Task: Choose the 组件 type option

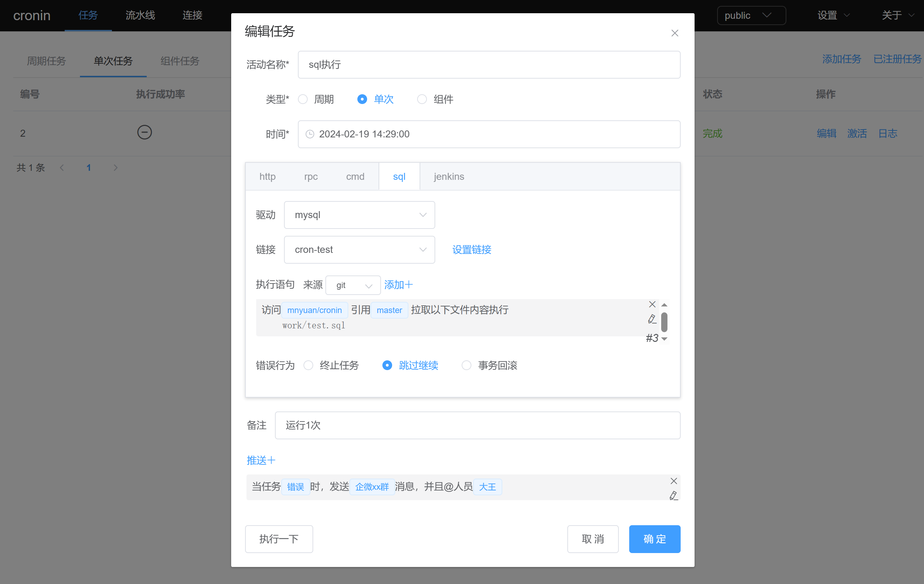Action: [x=422, y=99]
